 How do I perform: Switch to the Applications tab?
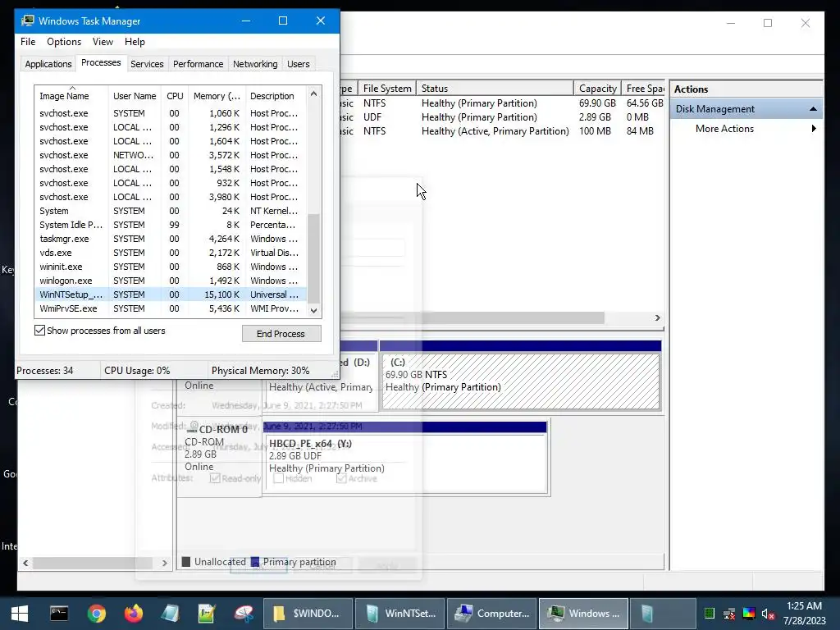coord(48,64)
